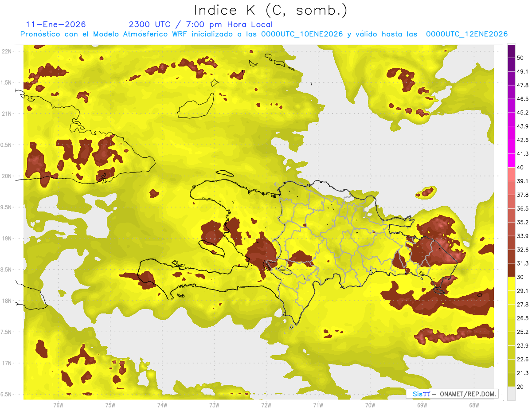Click the colorbar value 40
The image size is (532, 411).
pyautogui.click(x=520, y=168)
